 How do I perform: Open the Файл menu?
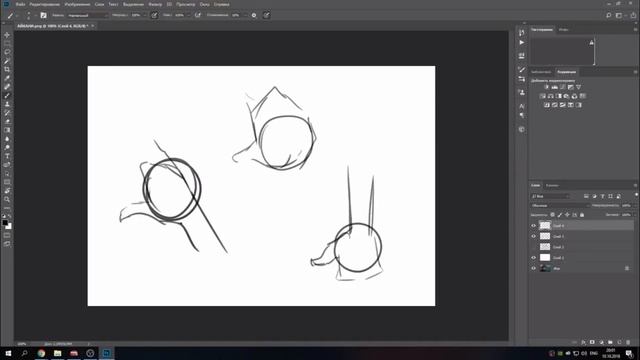click(x=20, y=4)
